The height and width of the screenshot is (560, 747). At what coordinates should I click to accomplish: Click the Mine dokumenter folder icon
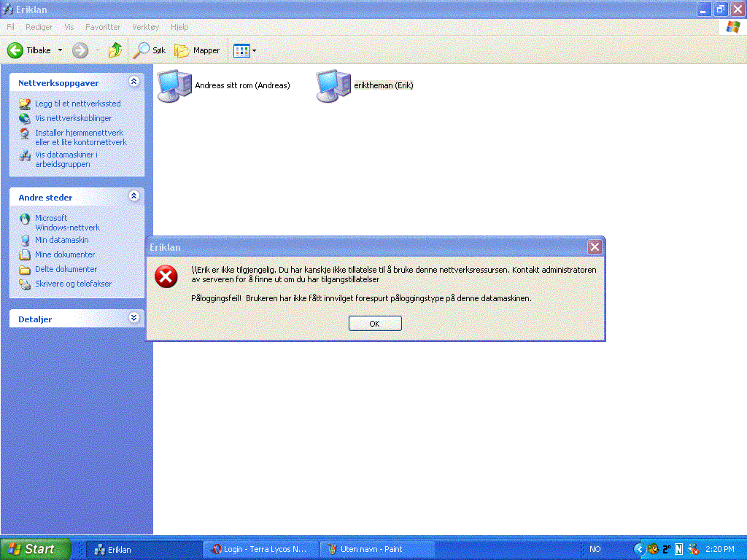(25, 254)
